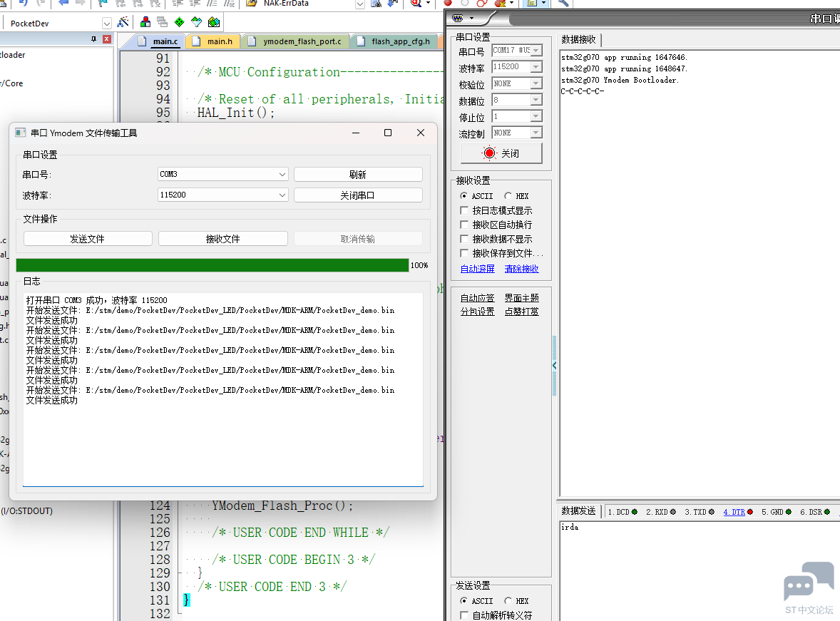Click the 自动应答 link
840x621 pixels.
point(477,298)
